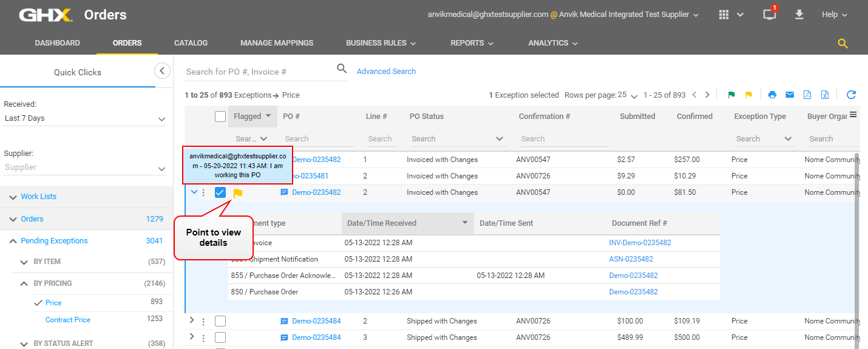This screenshot has width=868, height=349.
Task: Check the Demo-0235484 line 2 row
Action: point(220,321)
